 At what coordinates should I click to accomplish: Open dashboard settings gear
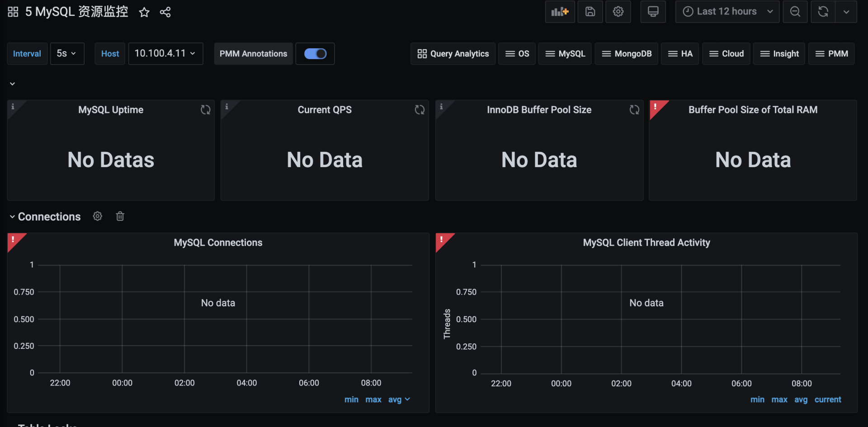tap(618, 12)
